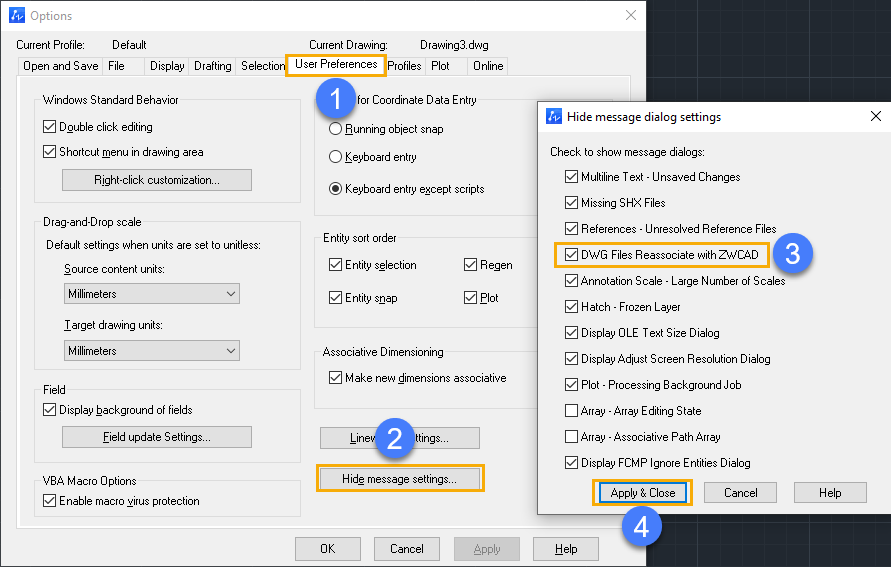Click the ZWCAD icon in Options title bar
The height and width of the screenshot is (567, 891).
(x=17, y=15)
